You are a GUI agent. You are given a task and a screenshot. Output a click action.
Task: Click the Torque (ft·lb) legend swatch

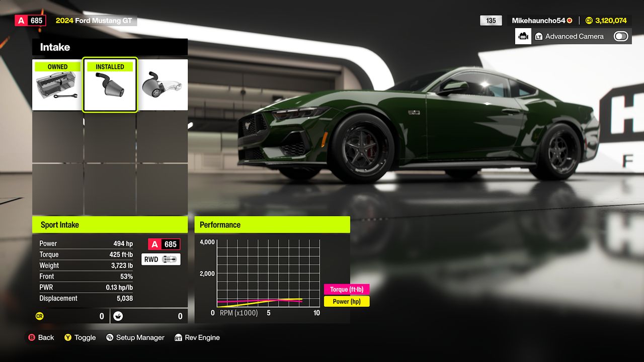coord(347,289)
